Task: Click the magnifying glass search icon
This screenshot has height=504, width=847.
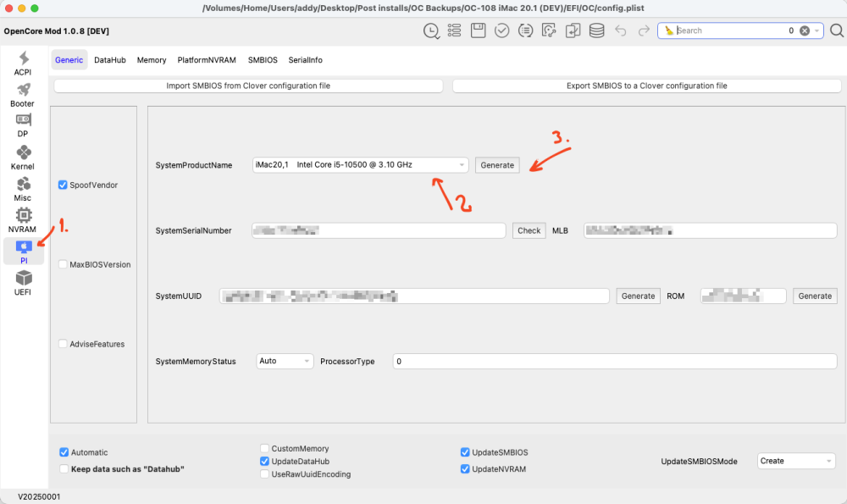Action: (x=837, y=30)
